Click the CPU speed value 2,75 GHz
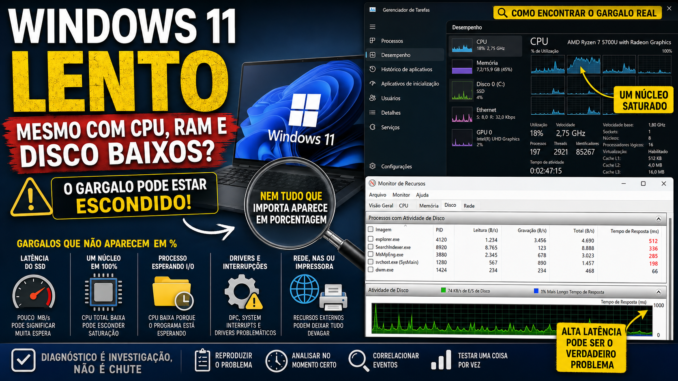Image resolution: width=678 pixels, height=381 pixels. (x=570, y=133)
